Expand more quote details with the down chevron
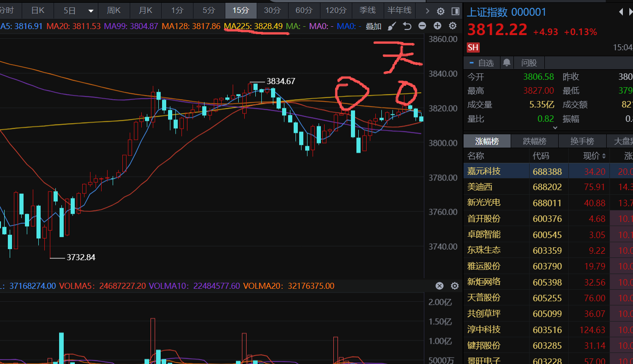Viewport: 633px width, 364px height. (x=555, y=127)
